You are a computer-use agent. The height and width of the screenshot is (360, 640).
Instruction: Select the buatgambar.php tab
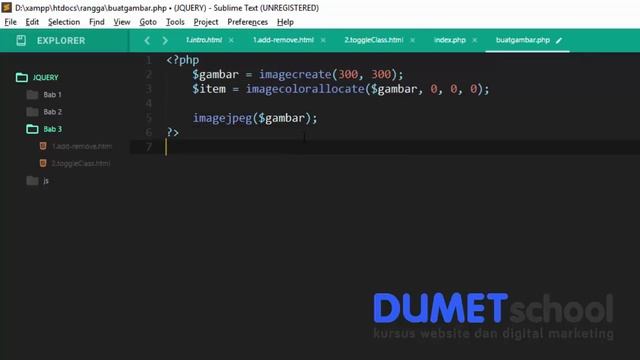point(522,40)
